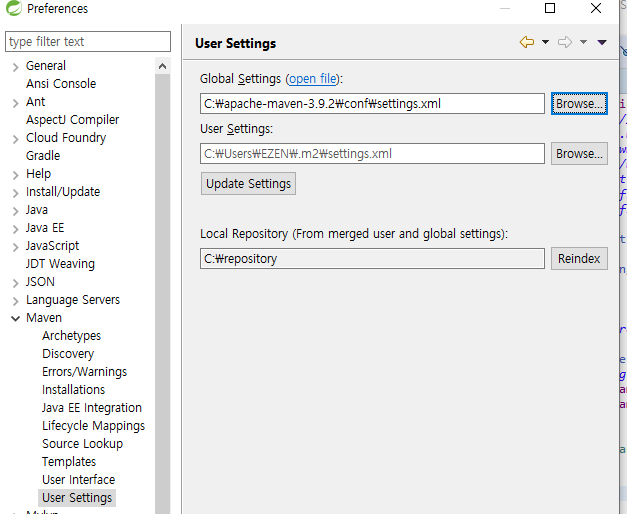Open Templates under Maven
This screenshot has height=514, width=627.
tap(69, 462)
